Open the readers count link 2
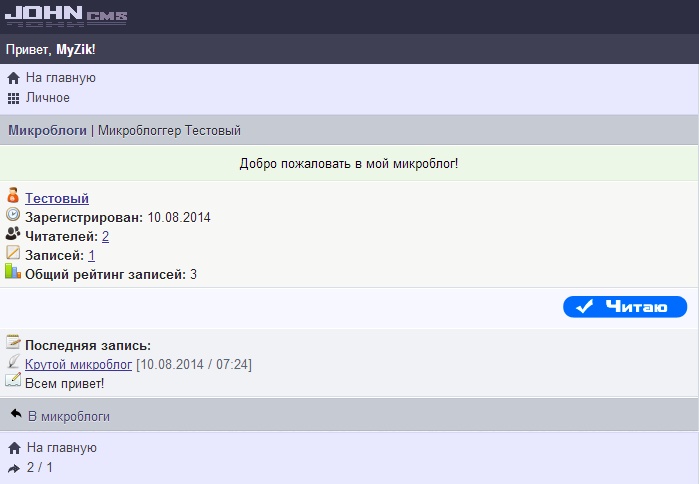 [105, 236]
